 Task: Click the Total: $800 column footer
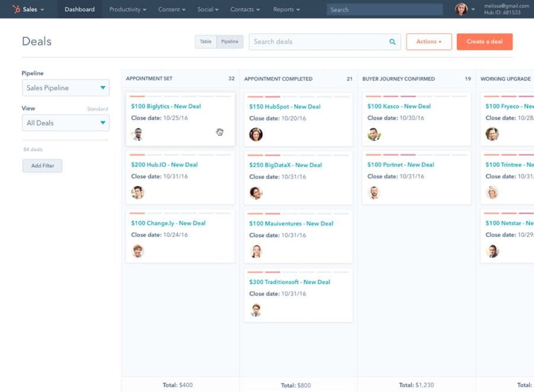(x=295, y=385)
